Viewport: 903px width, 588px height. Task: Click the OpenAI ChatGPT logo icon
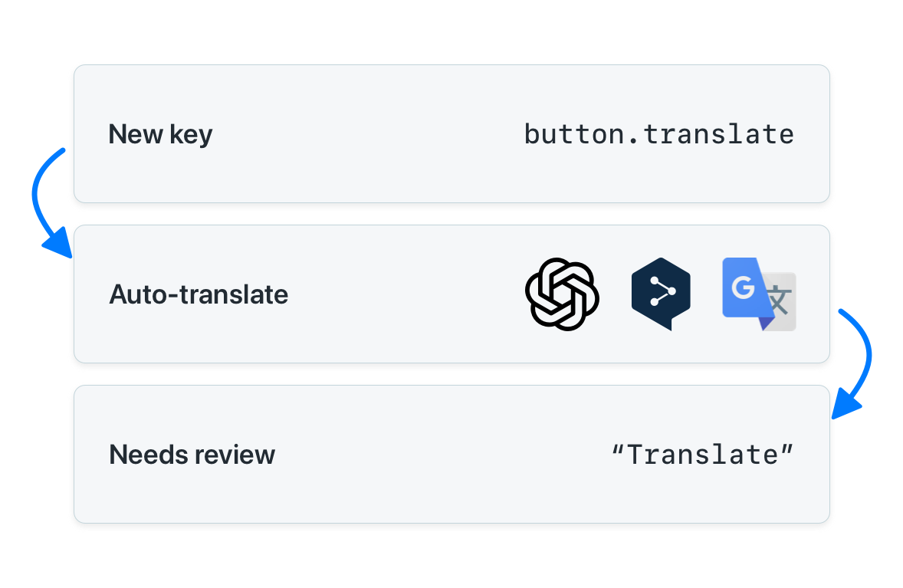tap(562, 294)
